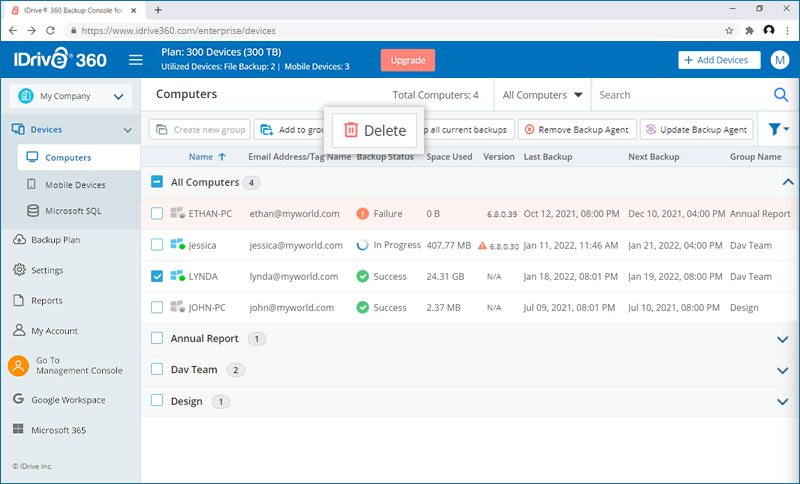Sort by the Name column header

pos(201,157)
